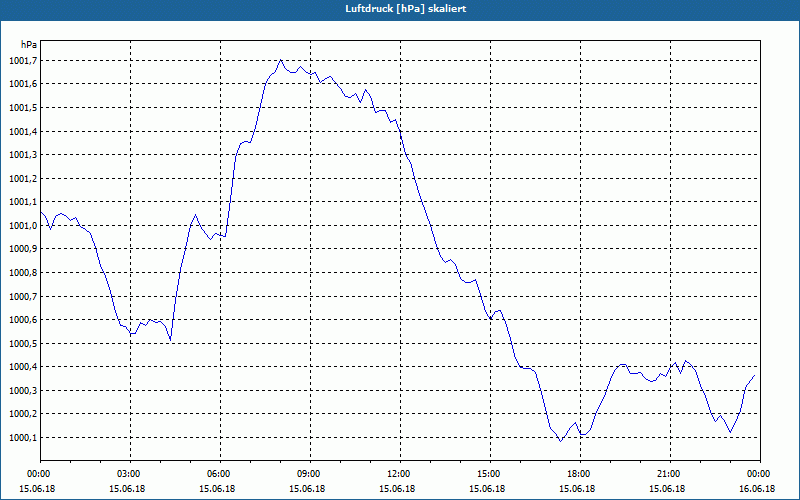Select the 1001,5 y-axis label
The height and width of the screenshot is (500, 800).
click(x=23, y=108)
